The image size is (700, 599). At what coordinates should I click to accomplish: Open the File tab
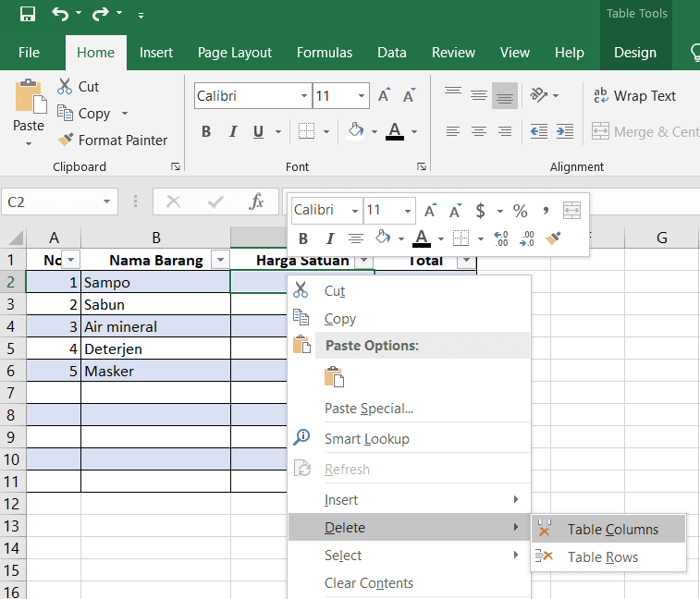pyautogui.click(x=29, y=53)
